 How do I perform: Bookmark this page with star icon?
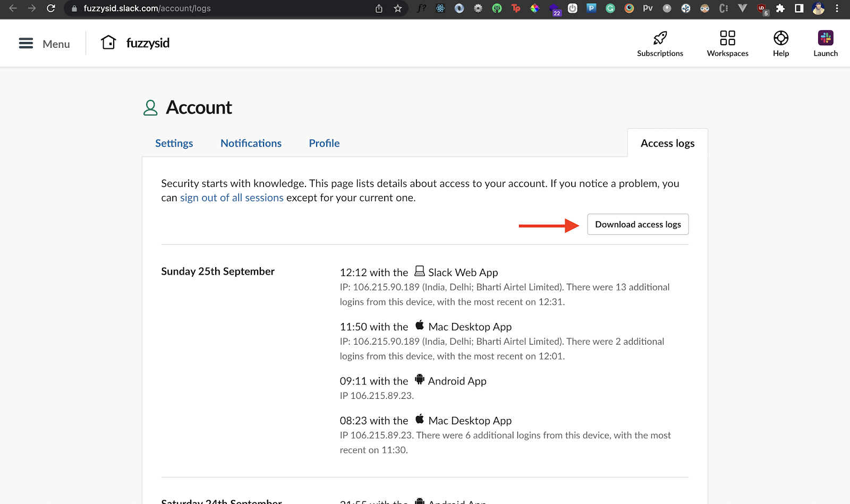pos(398,8)
